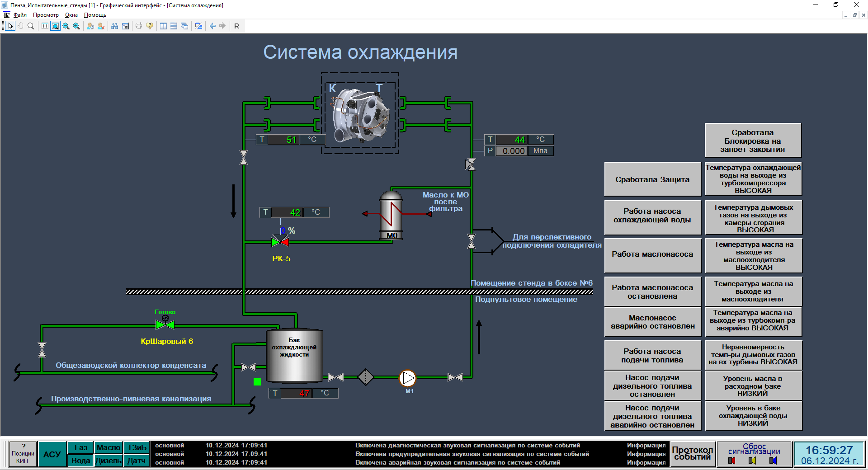Select the РК-5 control valve

pyautogui.click(x=280, y=242)
